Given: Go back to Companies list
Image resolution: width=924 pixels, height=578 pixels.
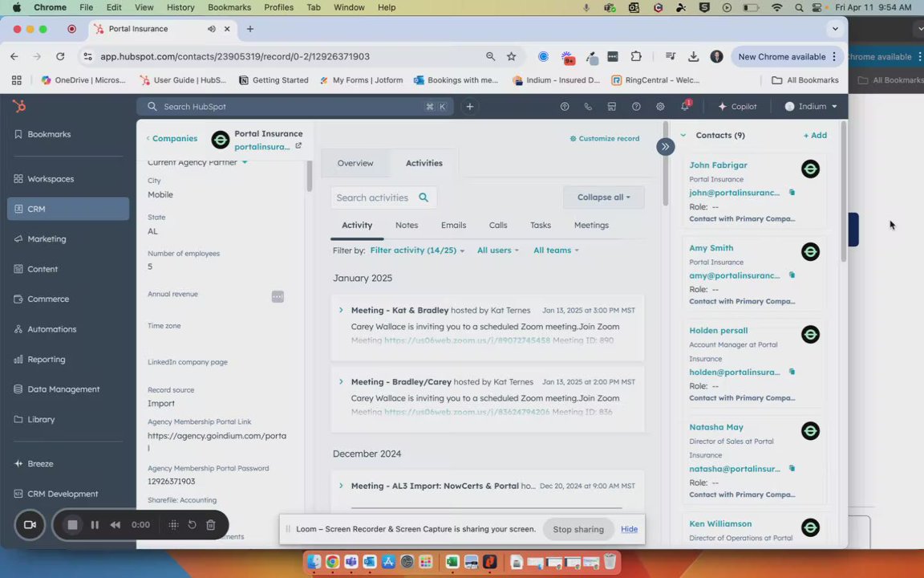Looking at the screenshot, I should tap(172, 139).
